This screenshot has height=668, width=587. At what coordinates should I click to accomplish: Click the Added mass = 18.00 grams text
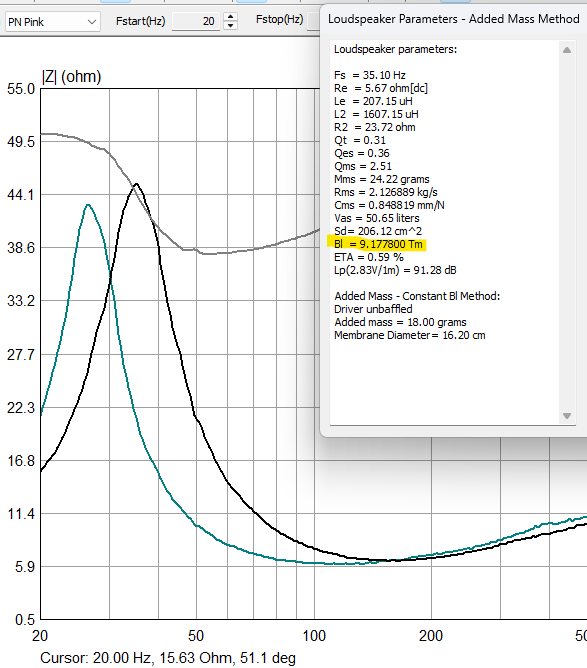(x=400, y=322)
